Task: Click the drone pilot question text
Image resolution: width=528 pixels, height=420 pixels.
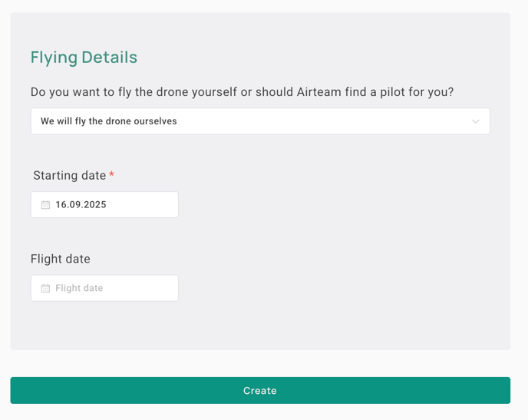Action: (x=242, y=92)
